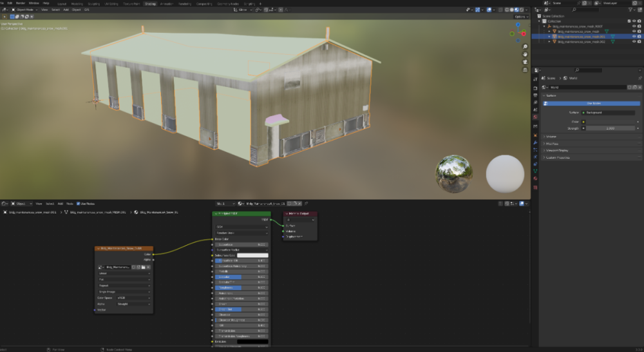
Task: Select the pan hand viewport icon
Action: (524, 54)
